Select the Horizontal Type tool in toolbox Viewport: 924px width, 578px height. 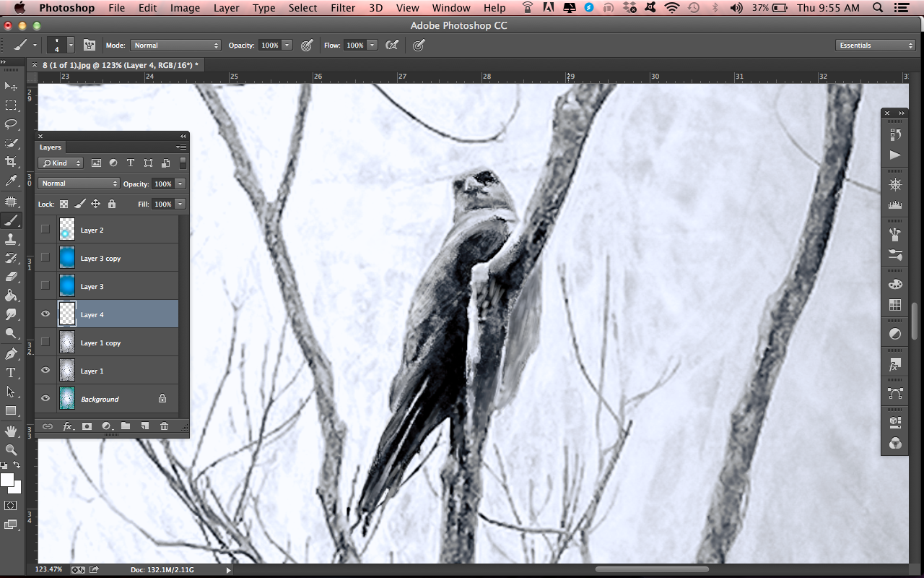pos(11,373)
